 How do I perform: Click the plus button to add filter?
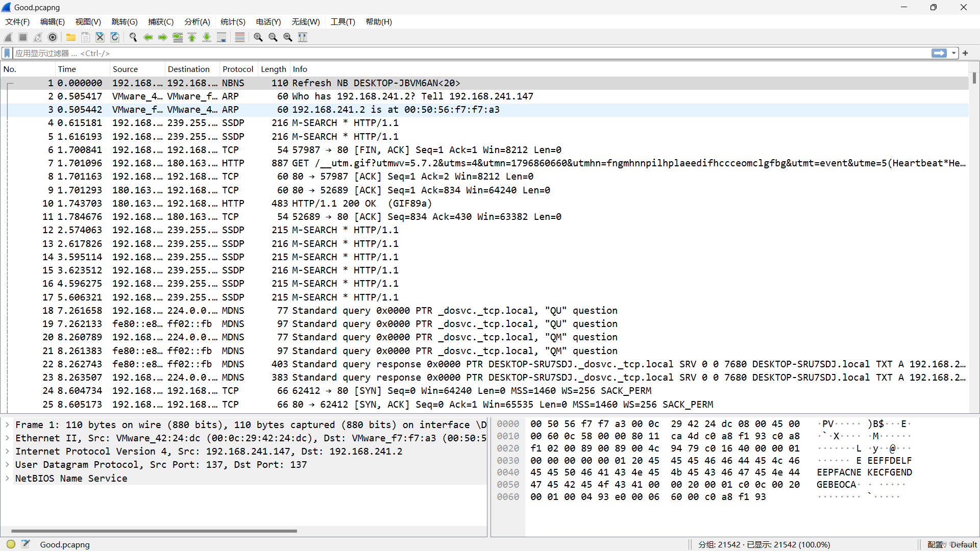966,53
